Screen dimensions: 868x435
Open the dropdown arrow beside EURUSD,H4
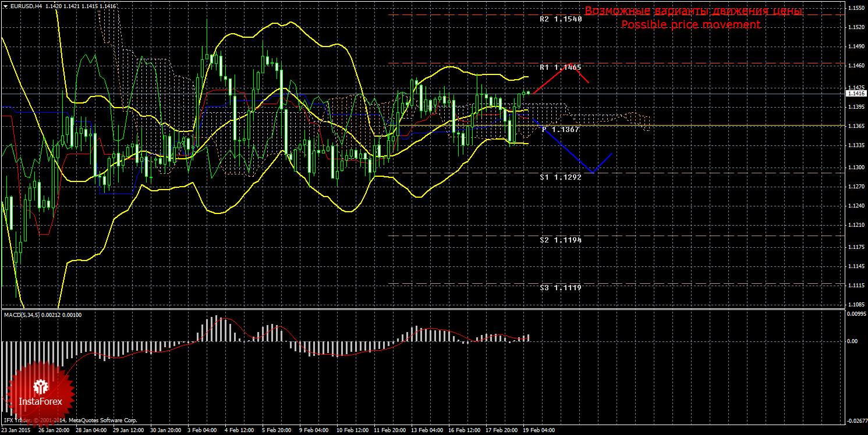(x=5, y=6)
